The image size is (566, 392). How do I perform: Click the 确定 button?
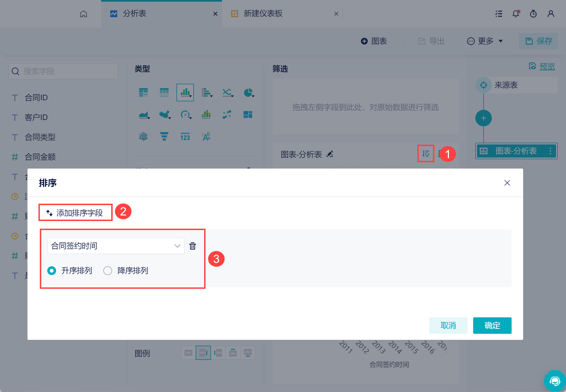[492, 326]
